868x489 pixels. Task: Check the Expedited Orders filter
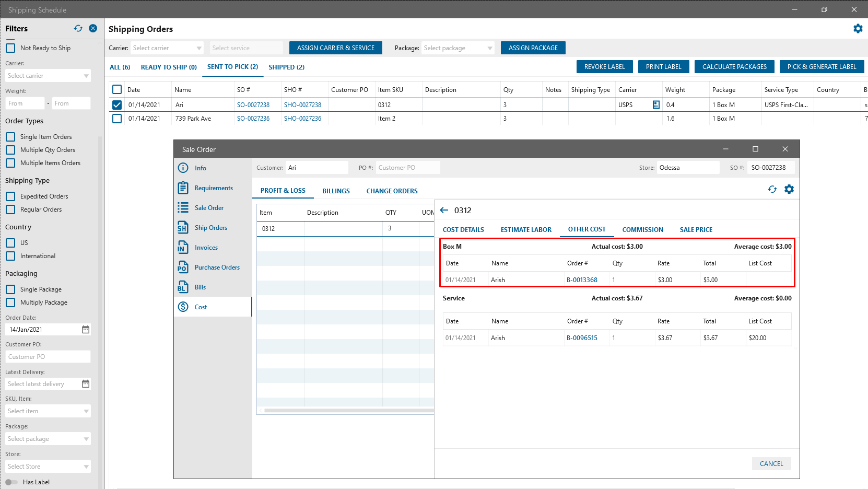point(10,196)
